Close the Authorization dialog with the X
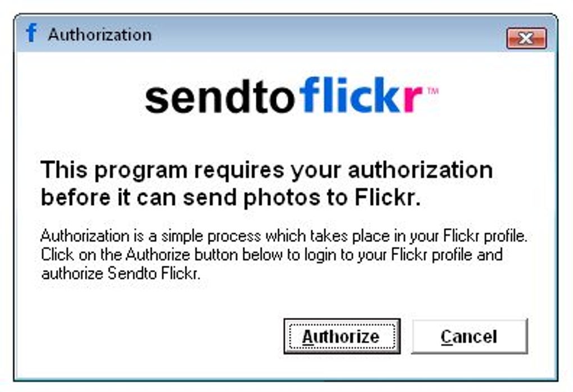Viewport: 573px width, 392px height. 526,38
